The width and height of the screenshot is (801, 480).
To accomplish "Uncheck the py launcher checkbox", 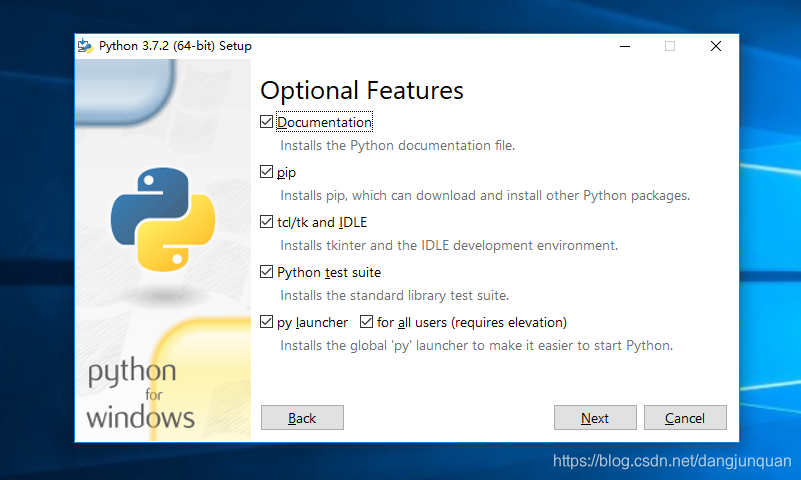I will 266,322.
